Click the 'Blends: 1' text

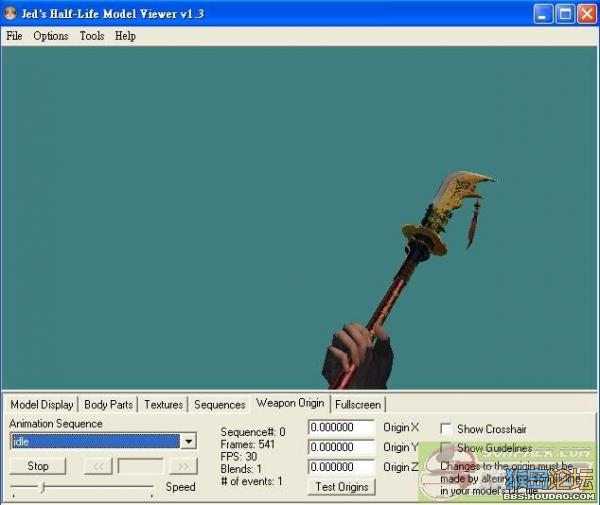241,469
